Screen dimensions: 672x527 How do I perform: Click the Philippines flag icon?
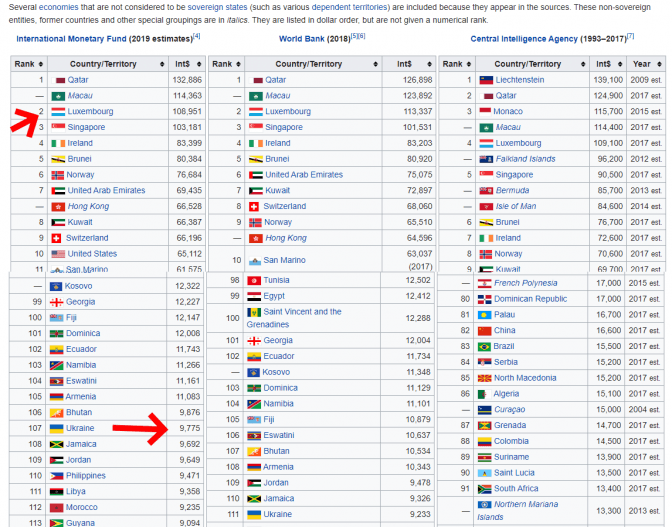click(x=58, y=476)
